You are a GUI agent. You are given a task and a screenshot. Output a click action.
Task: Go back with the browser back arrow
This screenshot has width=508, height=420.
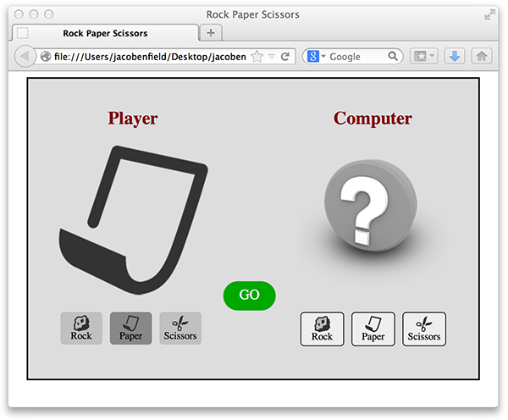click(25, 57)
